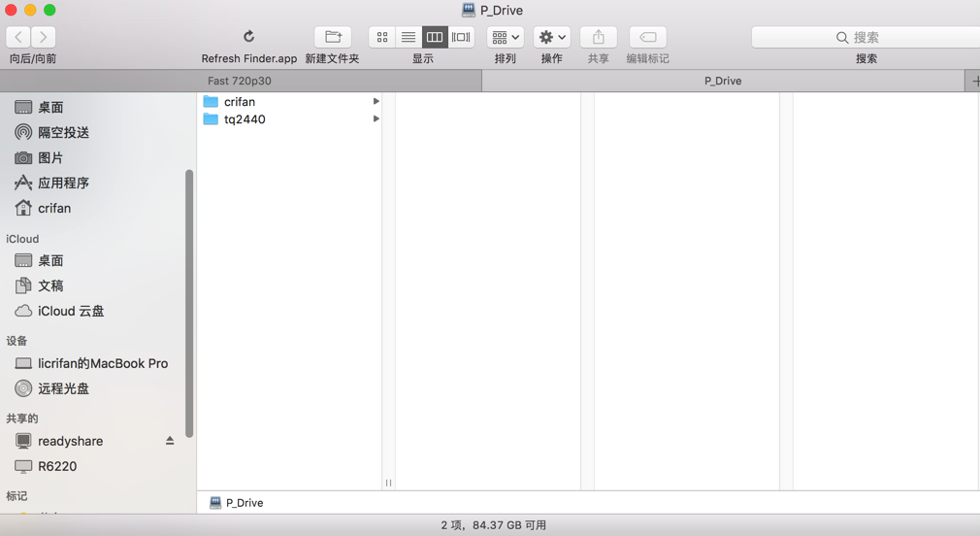Image resolution: width=980 pixels, height=536 pixels.
Task: Go back with the left arrow button
Action: [x=18, y=38]
